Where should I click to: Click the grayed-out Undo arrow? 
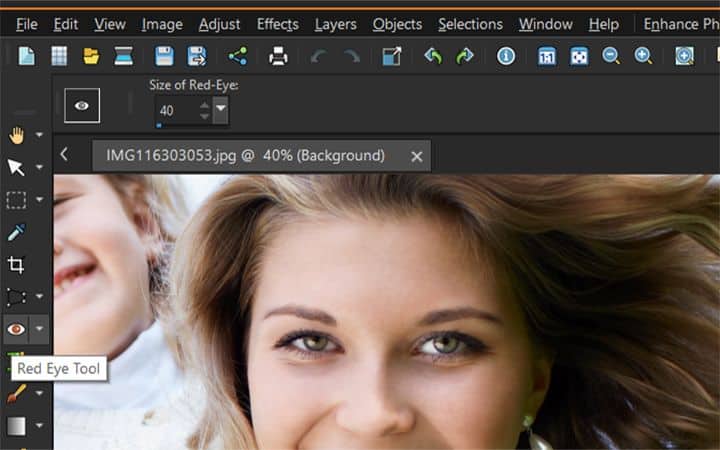click(318, 56)
